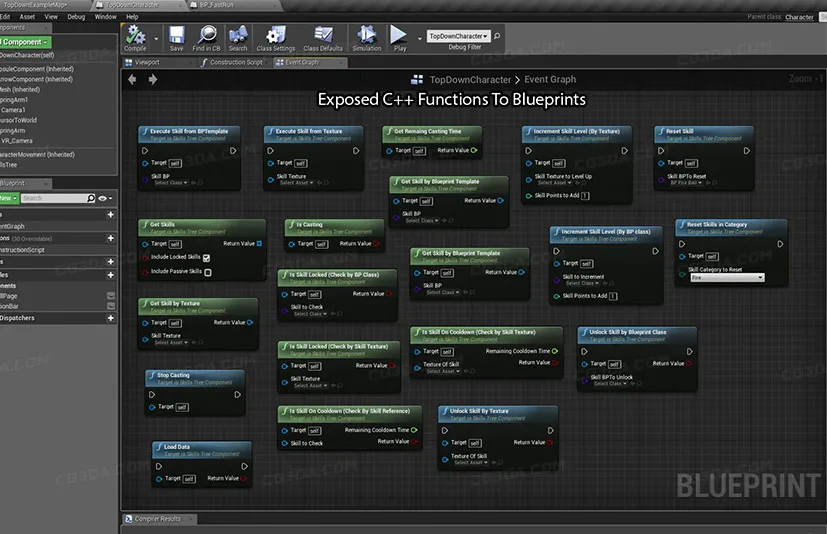
Task: Toggle eye view options in My Blueprint
Action: coord(105,198)
